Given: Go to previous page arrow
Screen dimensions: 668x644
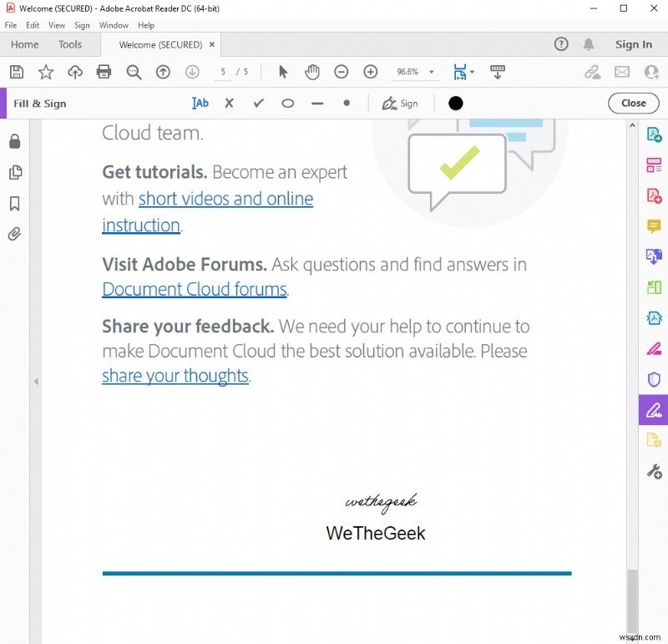Looking at the screenshot, I should tap(163, 72).
